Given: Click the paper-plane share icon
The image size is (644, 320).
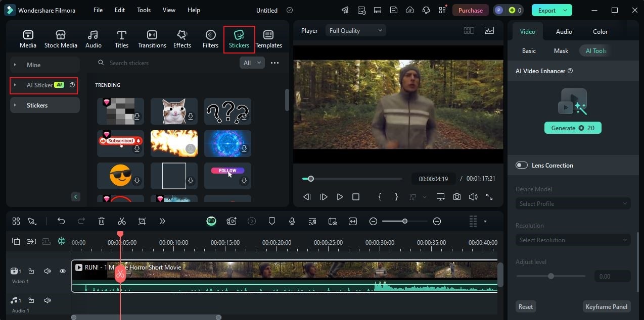Looking at the screenshot, I should tap(345, 10).
